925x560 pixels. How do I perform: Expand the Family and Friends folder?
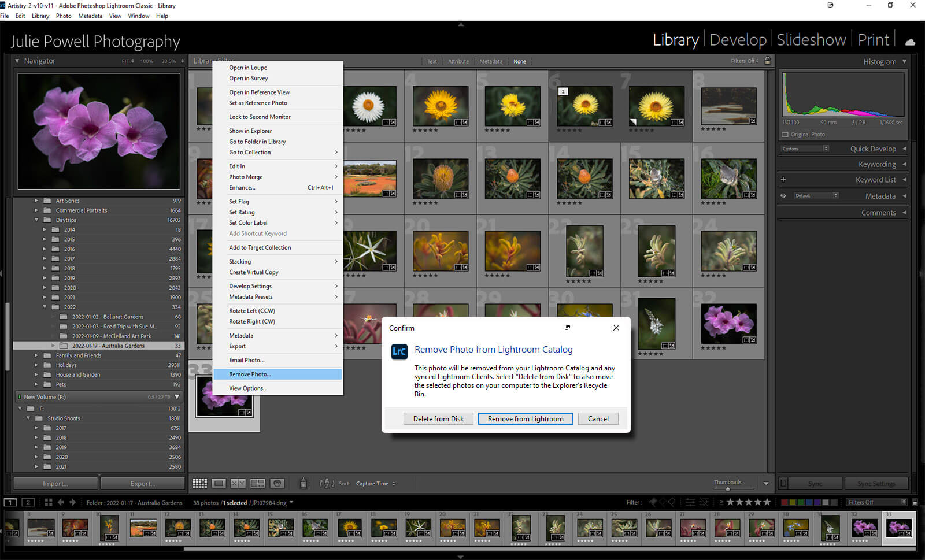pos(36,355)
